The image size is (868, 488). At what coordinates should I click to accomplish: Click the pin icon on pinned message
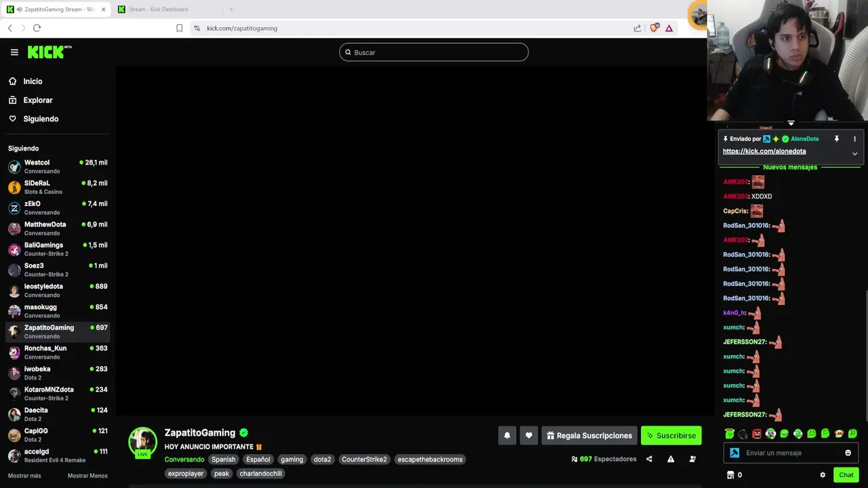(x=837, y=139)
